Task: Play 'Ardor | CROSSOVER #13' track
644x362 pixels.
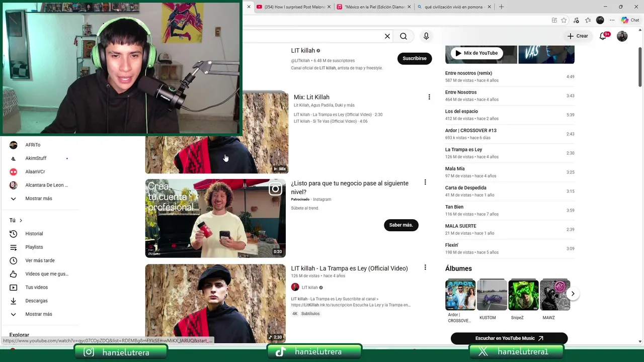Action: [x=510, y=134]
